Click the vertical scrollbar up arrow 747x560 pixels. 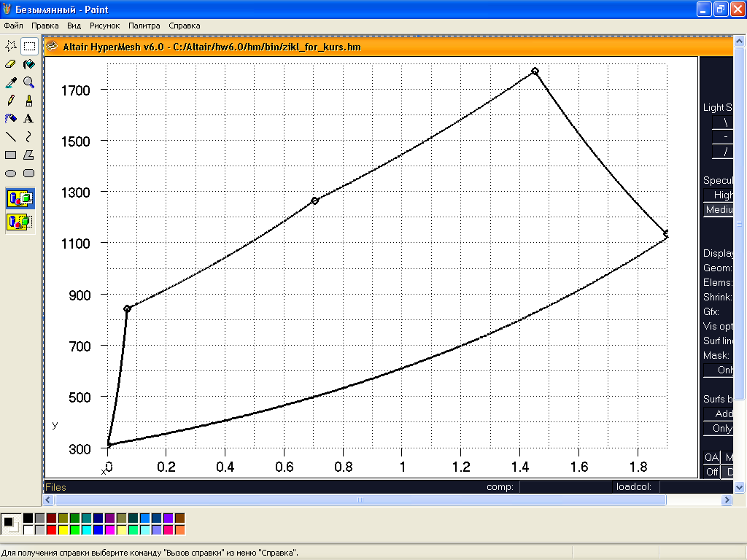tap(739, 42)
